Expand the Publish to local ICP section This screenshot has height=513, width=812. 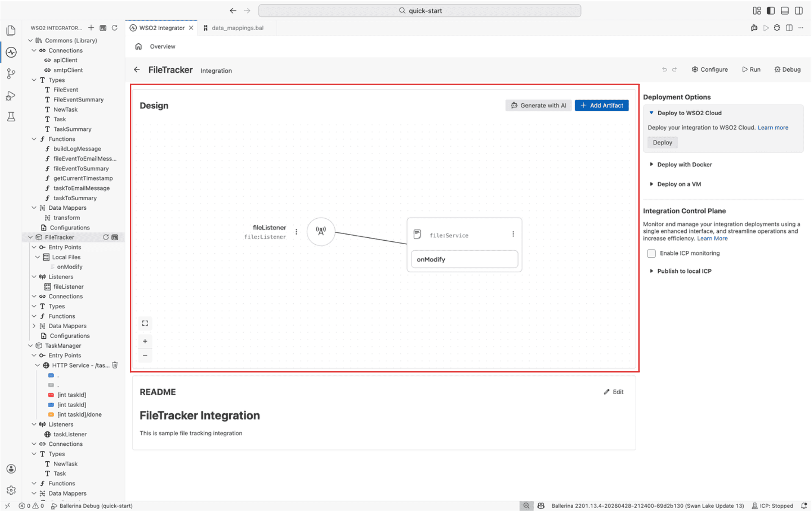[651, 271]
